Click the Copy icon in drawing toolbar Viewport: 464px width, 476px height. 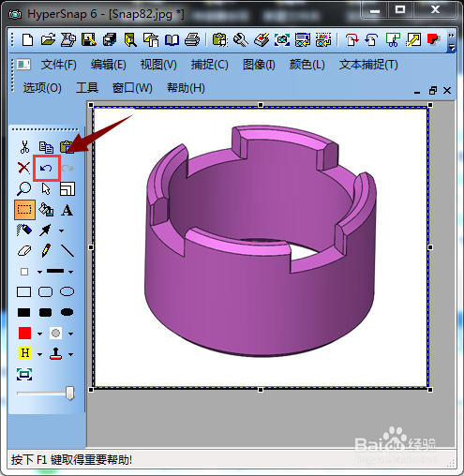[x=46, y=147]
